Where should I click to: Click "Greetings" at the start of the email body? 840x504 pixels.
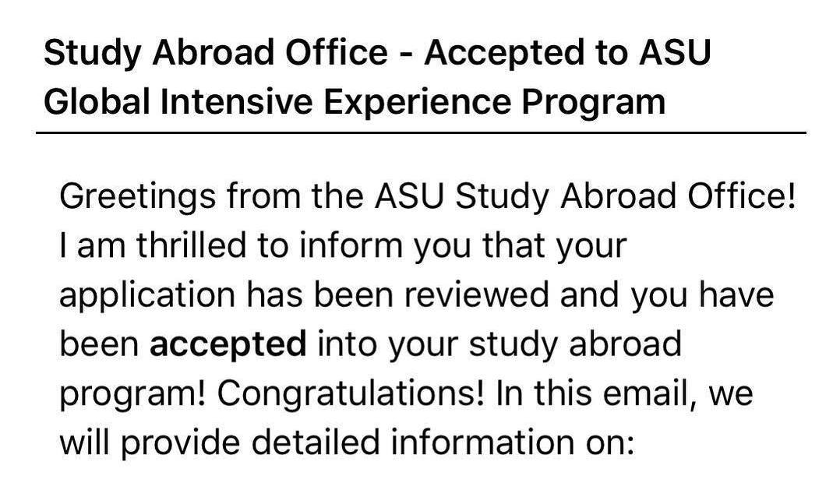(138, 196)
